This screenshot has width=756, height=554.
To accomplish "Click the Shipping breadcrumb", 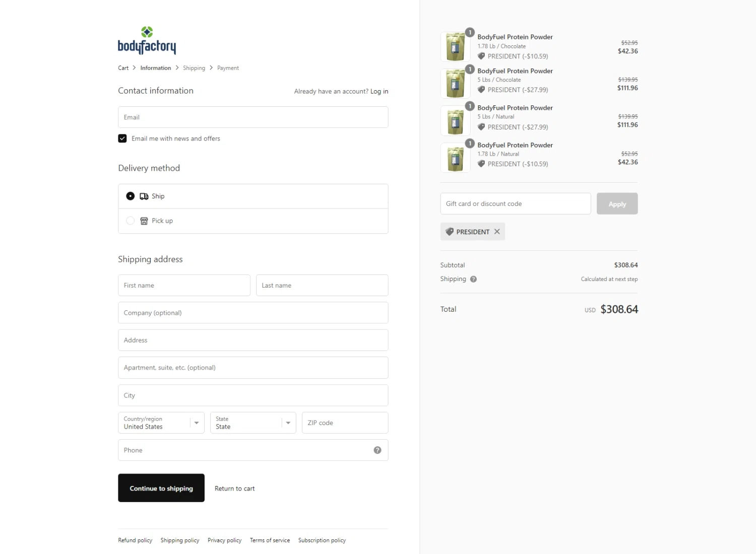I will click(x=194, y=68).
